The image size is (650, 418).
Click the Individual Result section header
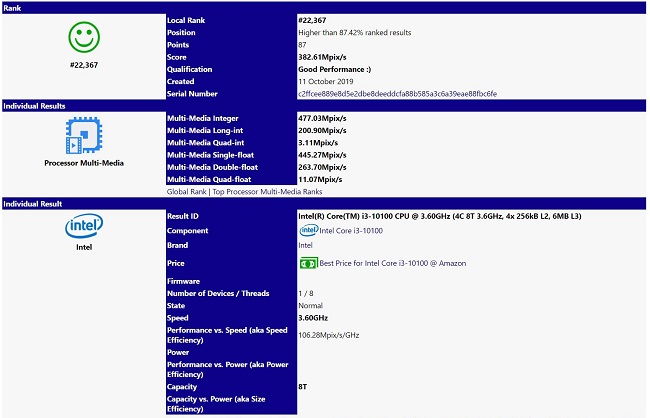tap(324, 204)
